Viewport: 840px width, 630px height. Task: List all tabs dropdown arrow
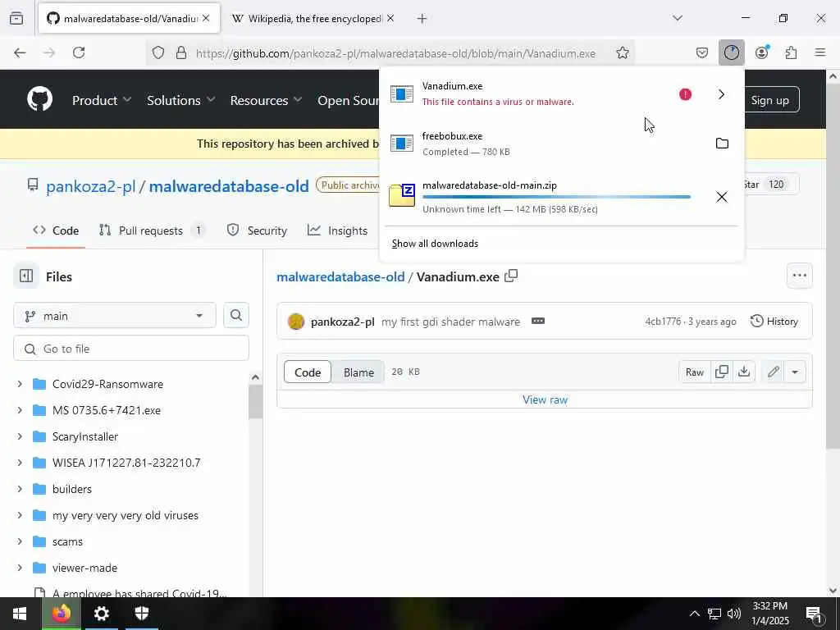point(678,18)
